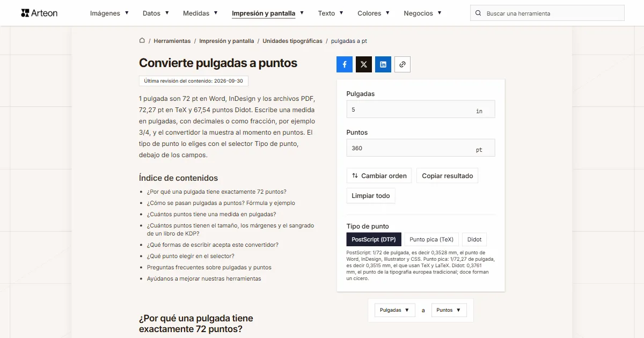Click the 'Tipo de punto' label
The width and height of the screenshot is (644, 338).
pyautogui.click(x=368, y=226)
